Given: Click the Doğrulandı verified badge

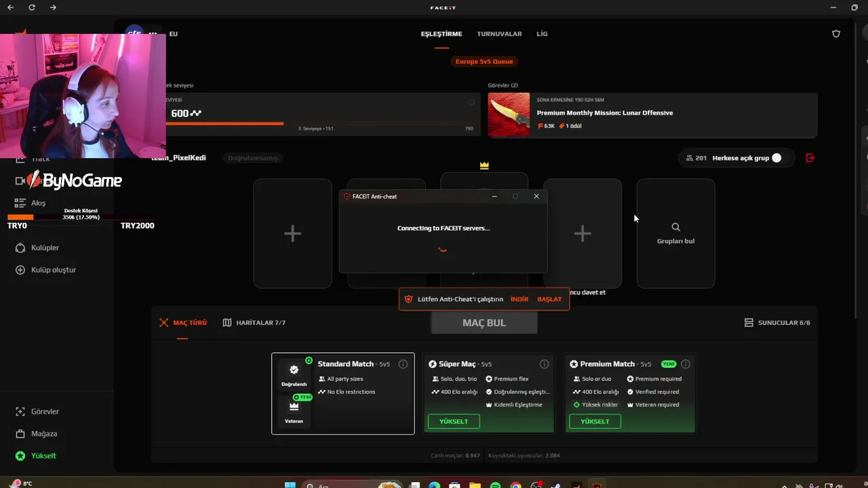Looking at the screenshot, I should (294, 375).
